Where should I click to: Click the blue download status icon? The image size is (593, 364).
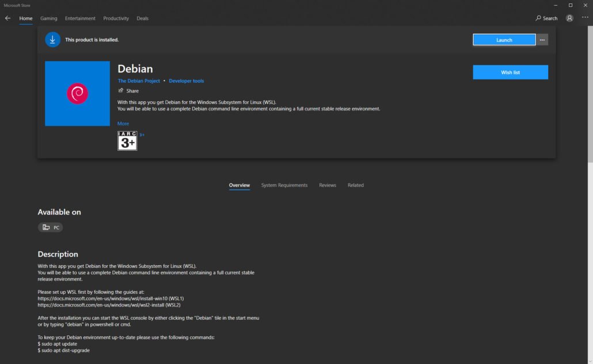tap(52, 40)
